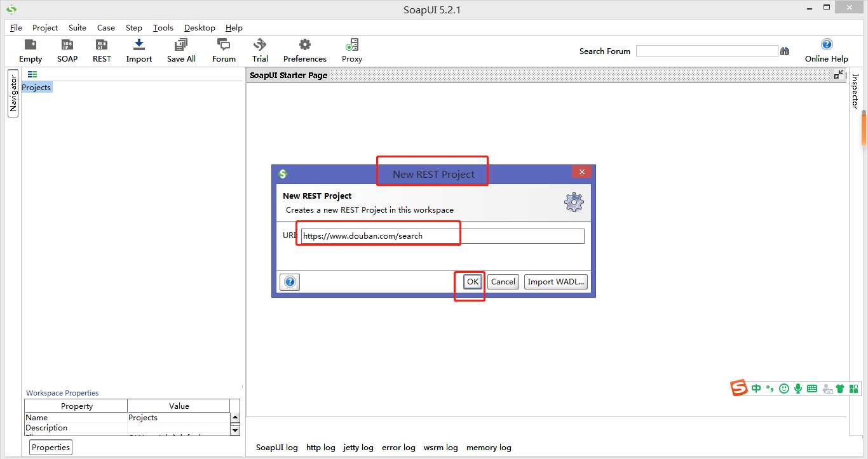
Task: Click the Inspector side tab
Action: click(x=855, y=91)
